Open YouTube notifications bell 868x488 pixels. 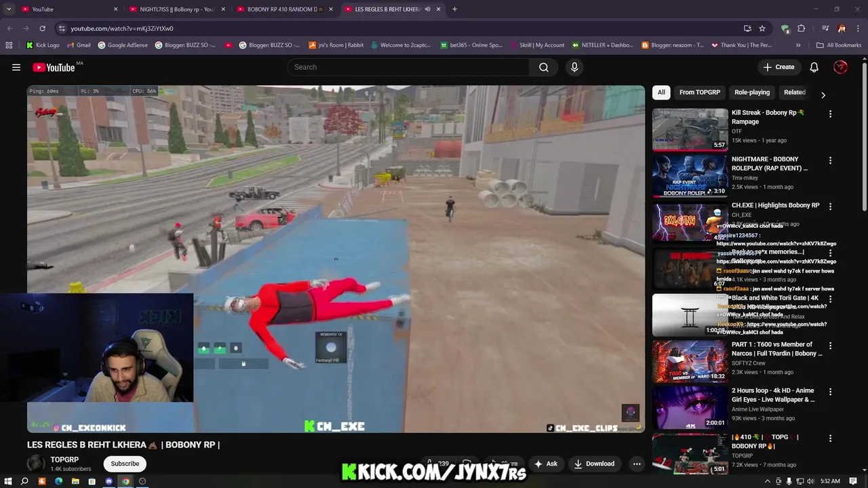click(x=814, y=67)
